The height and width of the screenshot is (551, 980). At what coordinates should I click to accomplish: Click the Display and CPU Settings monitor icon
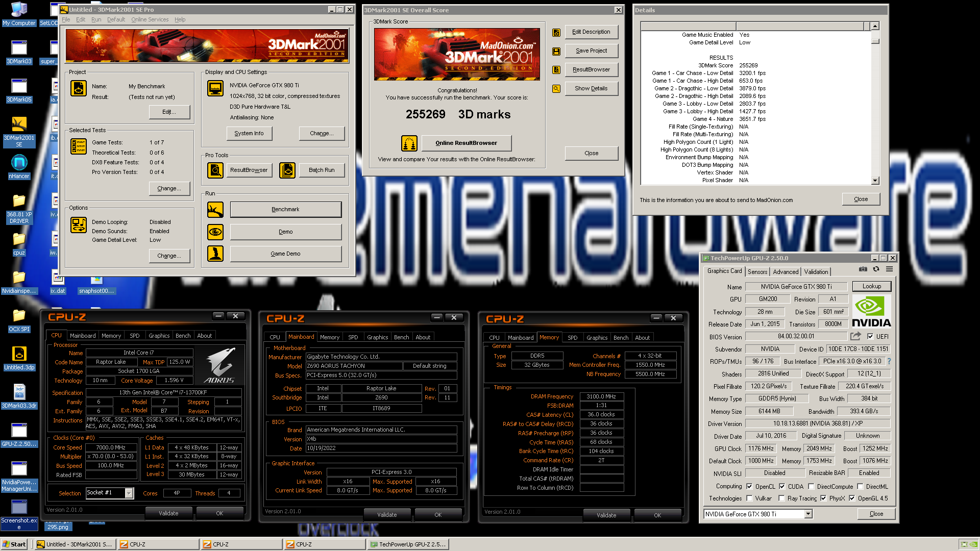[215, 88]
